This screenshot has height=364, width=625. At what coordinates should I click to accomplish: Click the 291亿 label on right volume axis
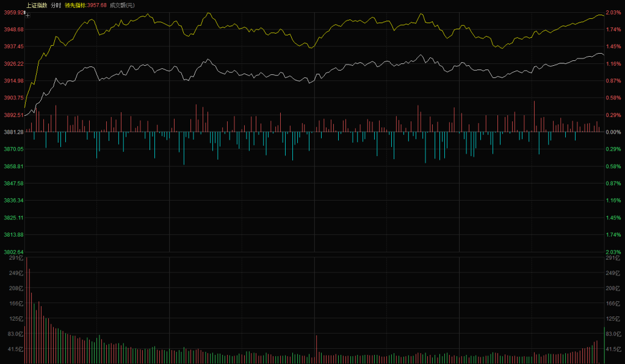[612, 259]
